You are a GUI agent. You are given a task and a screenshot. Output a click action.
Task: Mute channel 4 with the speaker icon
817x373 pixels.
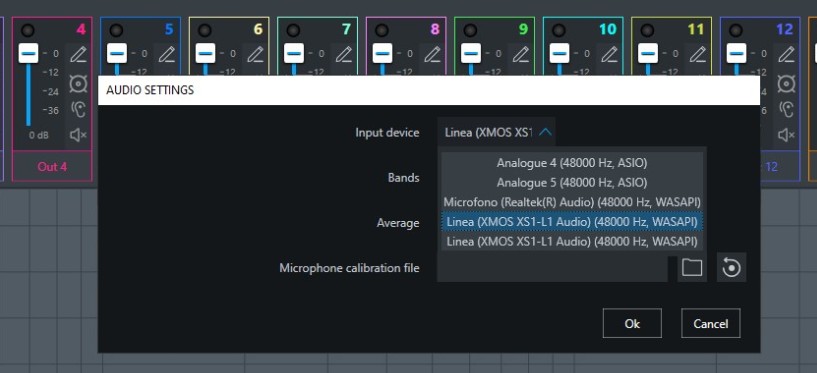pos(78,135)
